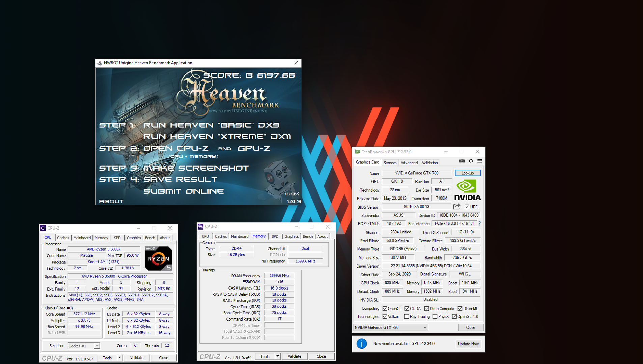Toggle the OpenGL 4.6 checkbox
This screenshot has width=643, height=364.
[454, 317]
